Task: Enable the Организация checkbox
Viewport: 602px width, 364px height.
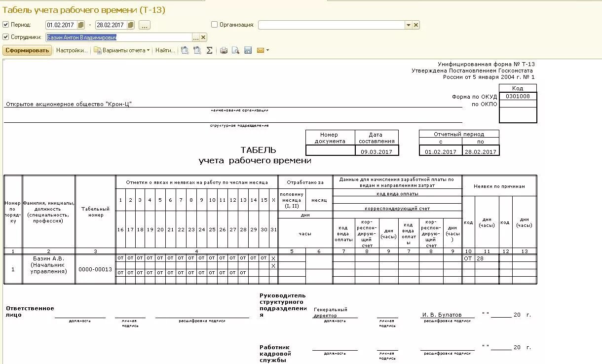Action: (x=214, y=25)
